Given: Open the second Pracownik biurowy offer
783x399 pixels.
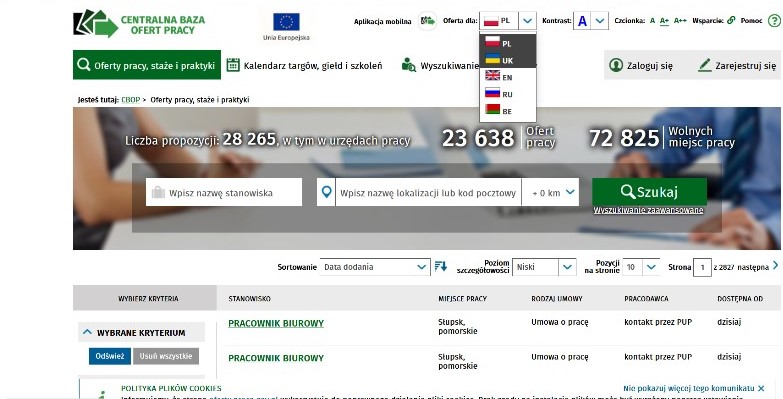Looking at the screenshot, I should pos(276,358).
